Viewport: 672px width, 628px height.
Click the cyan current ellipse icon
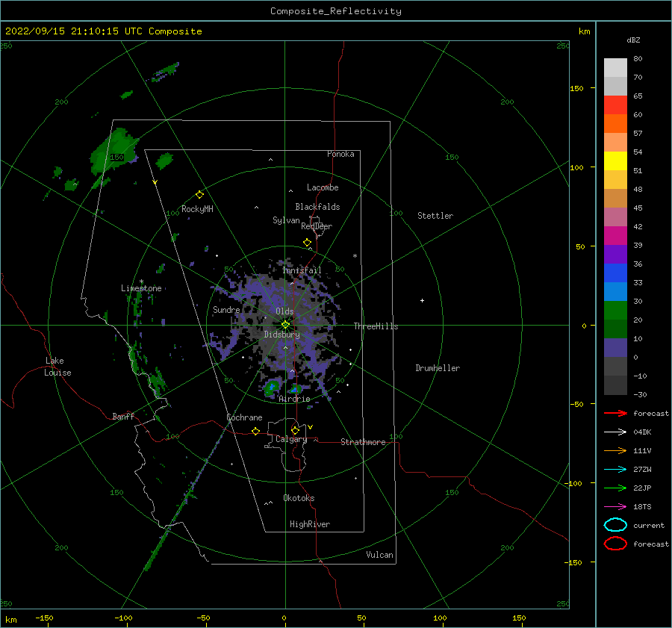[x=615, y=525]
